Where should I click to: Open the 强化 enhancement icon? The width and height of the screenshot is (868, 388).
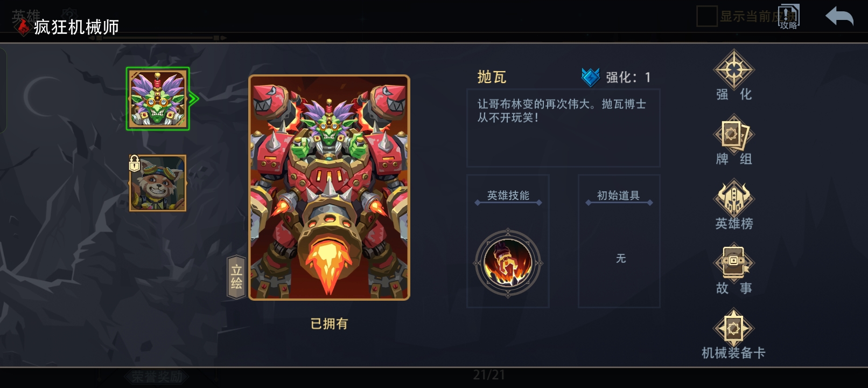point(733,70)
